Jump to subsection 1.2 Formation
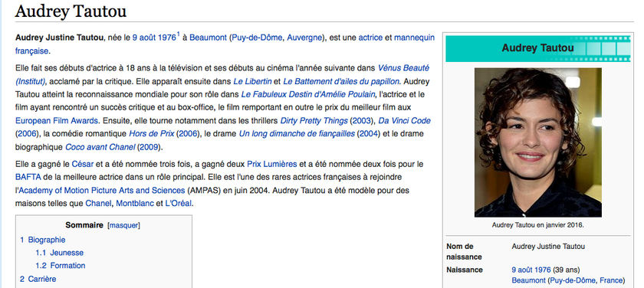The image size is (644, 288). pos(61,266)
